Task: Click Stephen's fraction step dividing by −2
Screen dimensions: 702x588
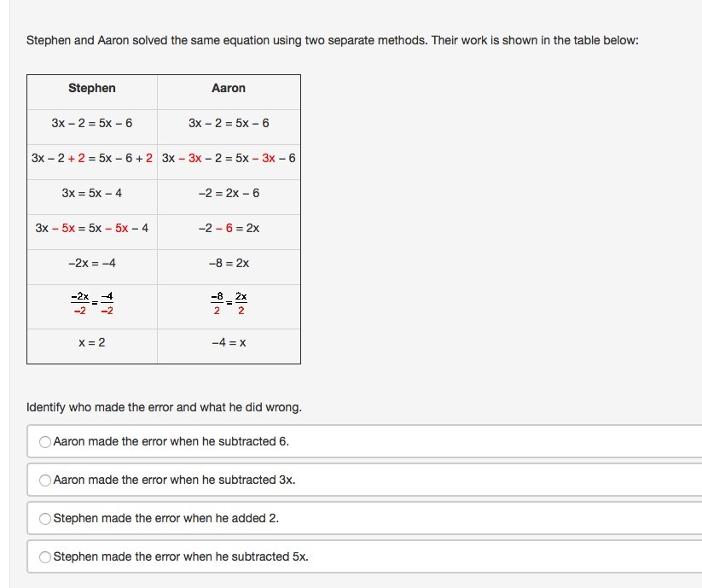Action: click(x=92, y=303)
